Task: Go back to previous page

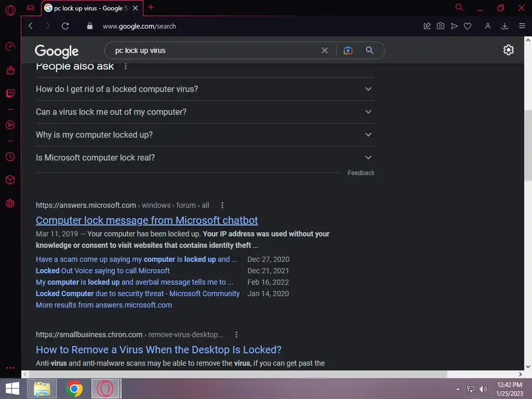Action: (x=31, y=26)
